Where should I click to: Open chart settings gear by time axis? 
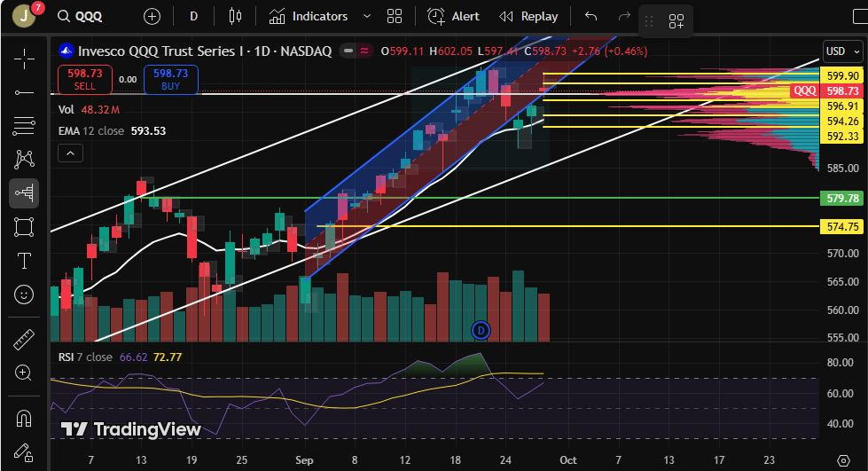[x=843, y=460]
